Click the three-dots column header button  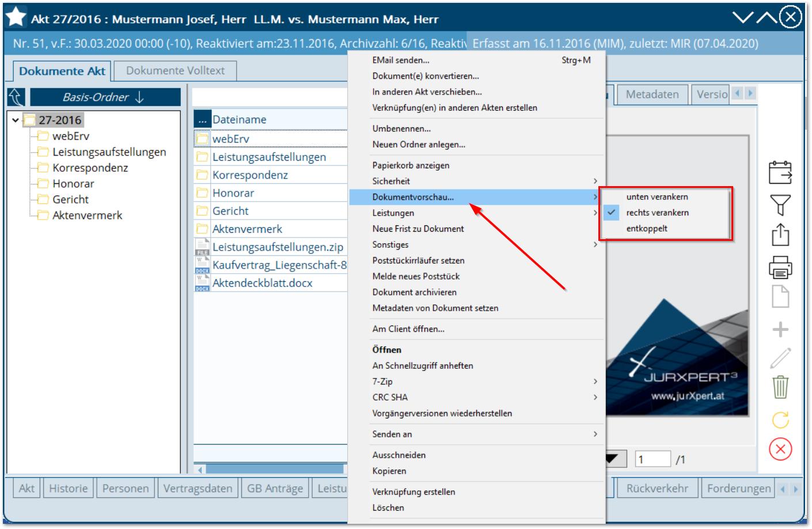(x=202, y=120)
